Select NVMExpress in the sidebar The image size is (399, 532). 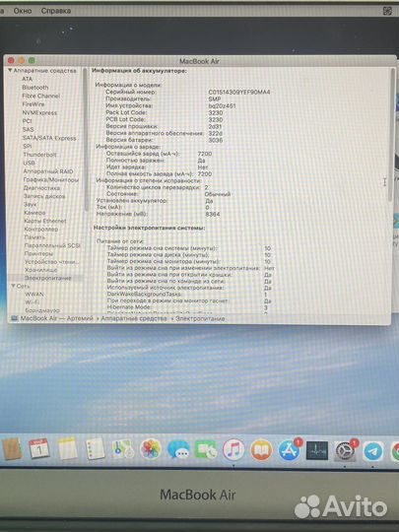[x=39, y=112]
